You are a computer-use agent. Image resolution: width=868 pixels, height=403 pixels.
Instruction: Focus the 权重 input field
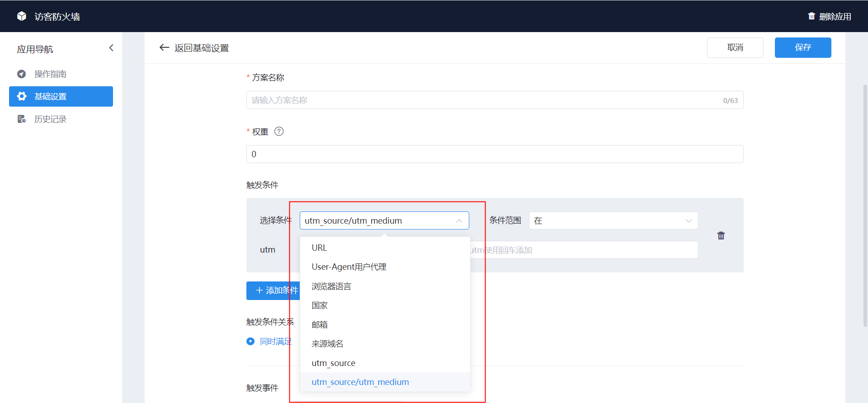(x=495, y=154)
